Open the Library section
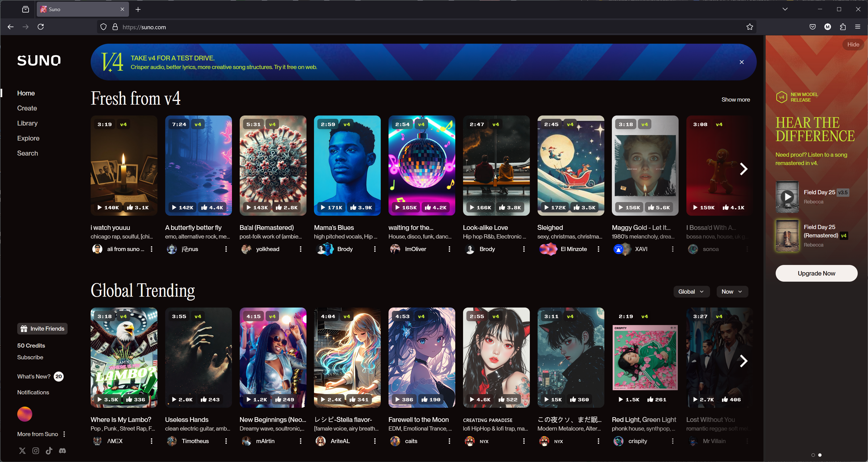Screen dimensions: 868x462 coord(27,123)
